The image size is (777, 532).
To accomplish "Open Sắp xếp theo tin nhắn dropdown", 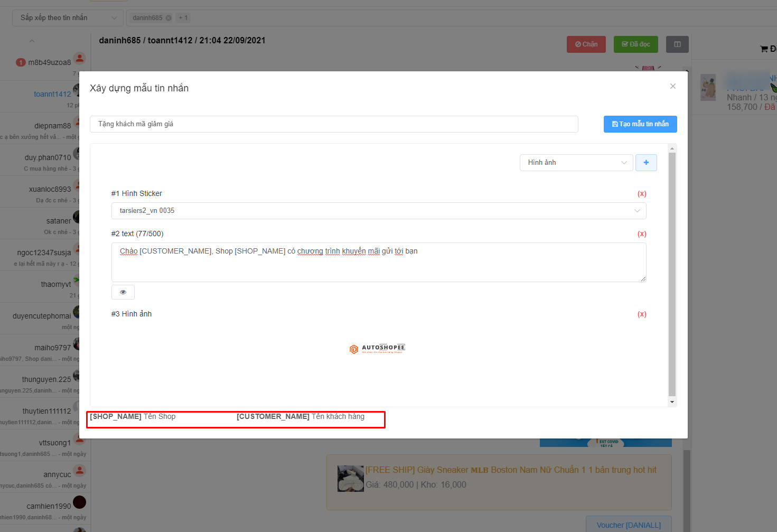I will click(x=68, y=18).
